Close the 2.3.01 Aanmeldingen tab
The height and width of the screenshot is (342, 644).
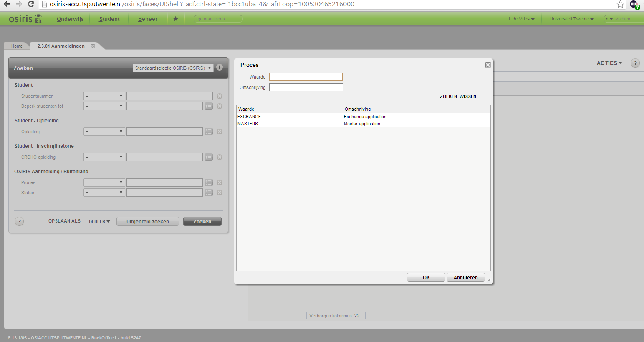point(93,46)
